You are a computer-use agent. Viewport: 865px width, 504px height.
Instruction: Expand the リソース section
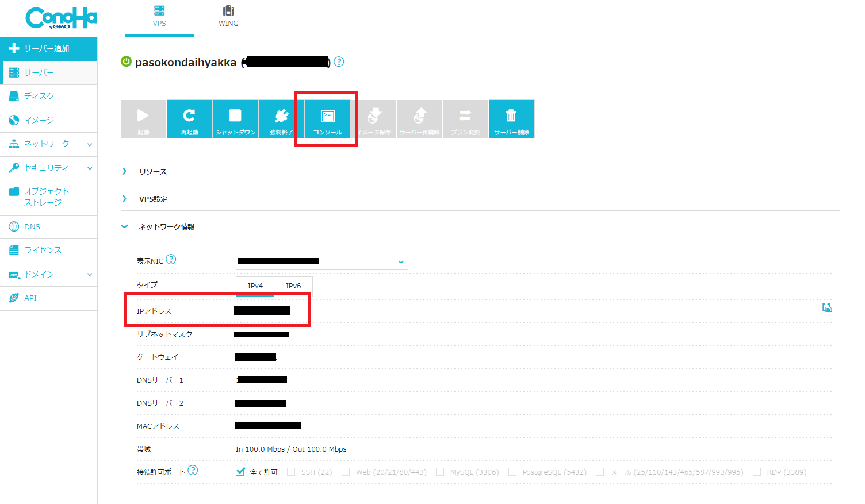(152, 171)
